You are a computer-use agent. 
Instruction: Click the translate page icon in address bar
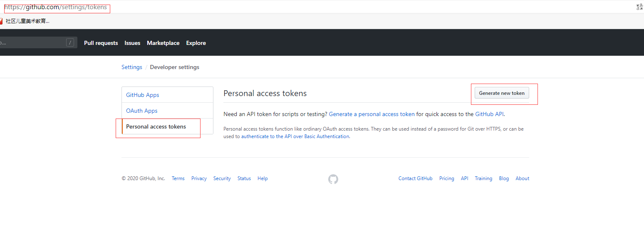pos(640,7)
